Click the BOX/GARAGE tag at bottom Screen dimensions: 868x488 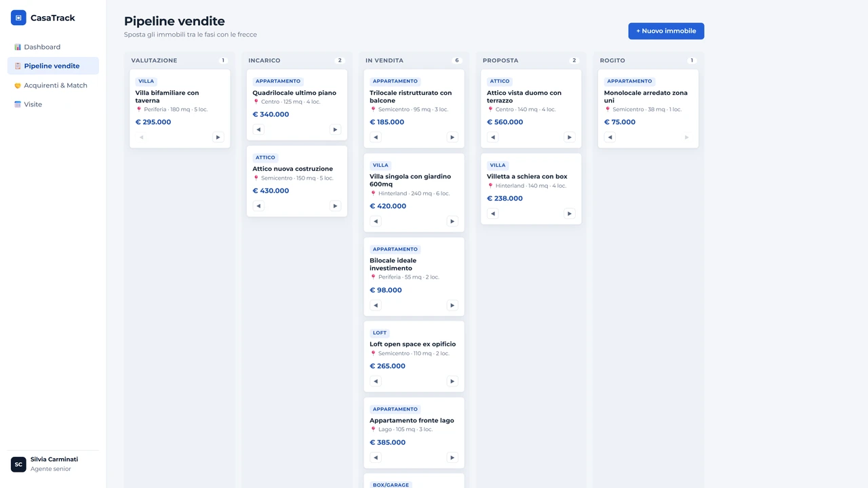coord(391,485)
